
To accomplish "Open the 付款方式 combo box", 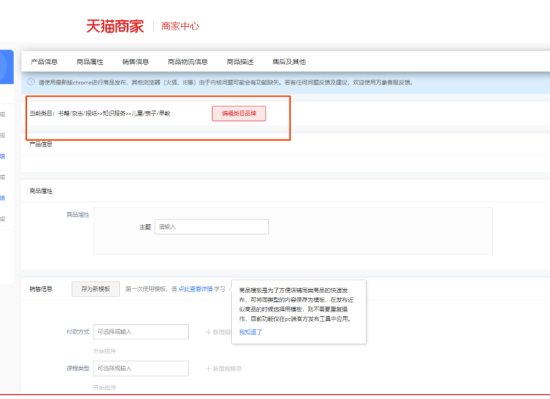I will (x=141, y=332).
